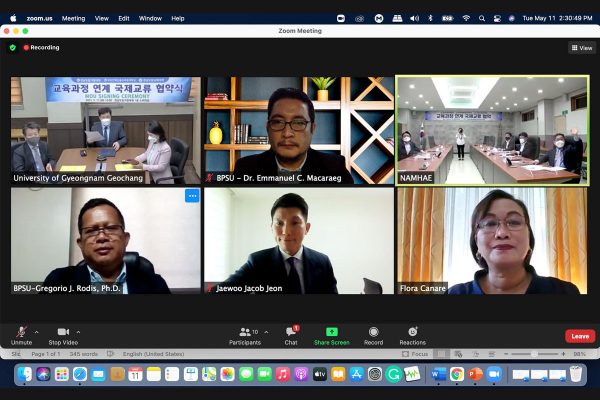Unmute the microphone

click(21, 332)
